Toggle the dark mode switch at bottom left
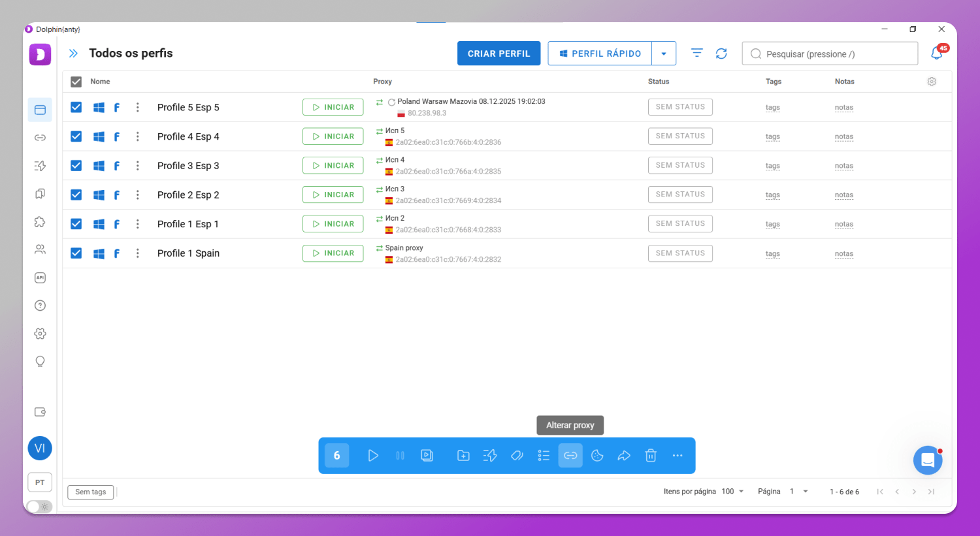This screenshot has width=980, height=536. [x=39, y=507]
